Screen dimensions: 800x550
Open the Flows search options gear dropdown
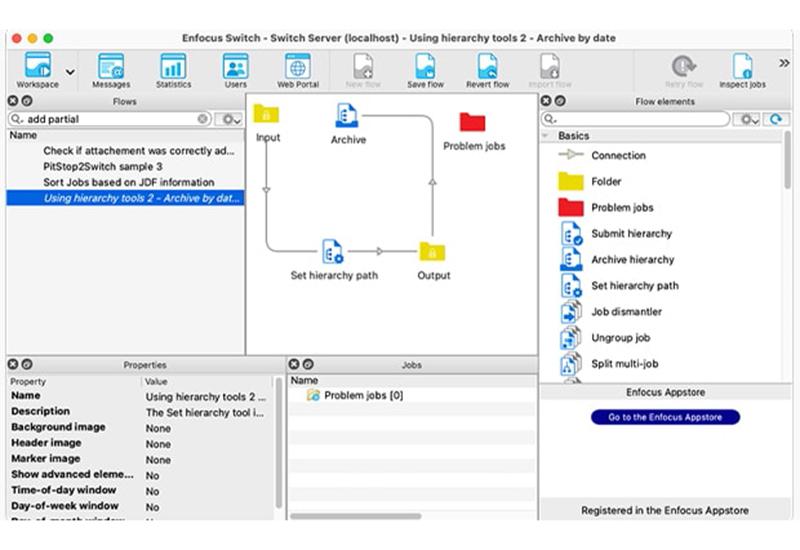tap(229, 119)
